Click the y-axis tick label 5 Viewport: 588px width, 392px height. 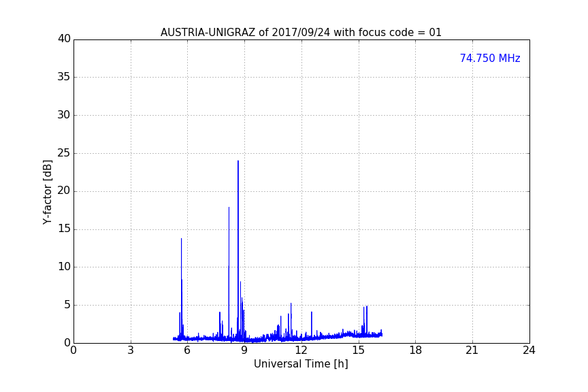click(67, 305)
